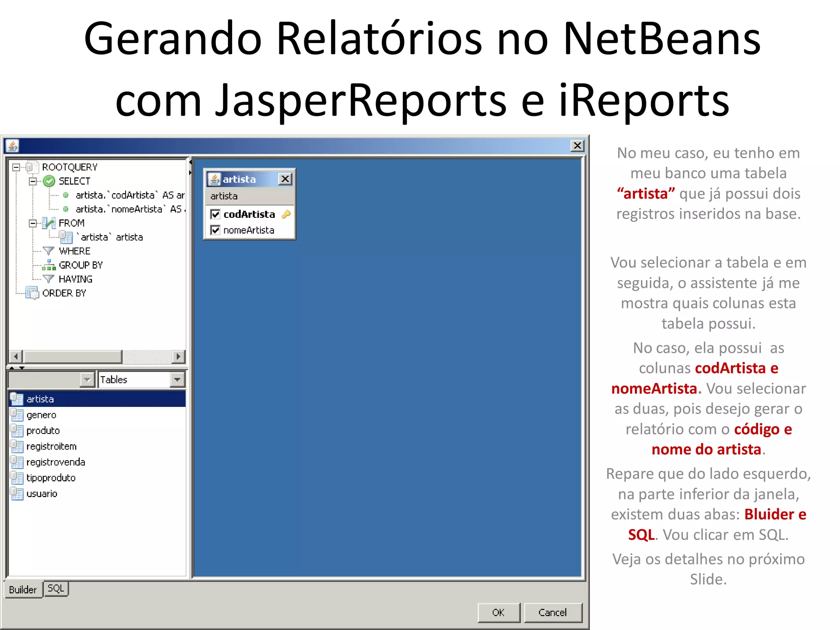Screen dimensions: 840x630
Task: Select the HAVING clause node
Action: [x=75, y=279]
